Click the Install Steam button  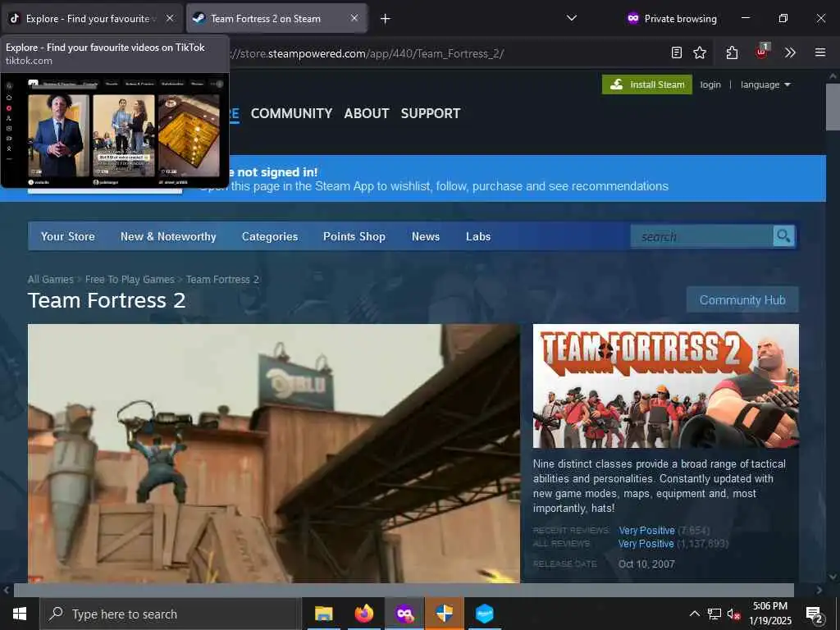tap(647, 84)
